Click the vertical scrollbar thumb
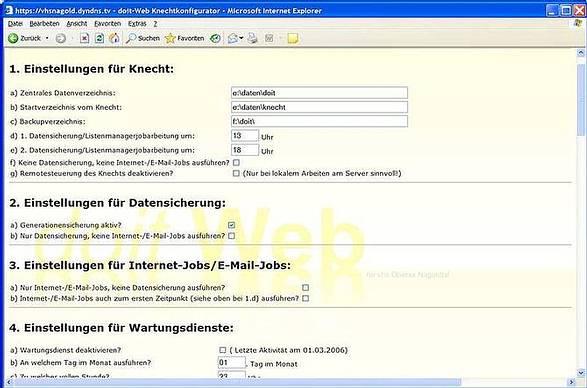Screen dimensions: 587x388 pos(581,100)
